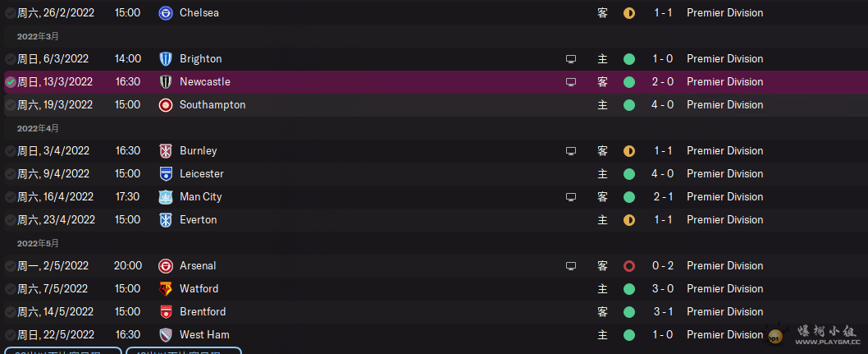868x354 pixels.
Task: Open the 4 - 0 Southampton match result
Action: point(663,104)
